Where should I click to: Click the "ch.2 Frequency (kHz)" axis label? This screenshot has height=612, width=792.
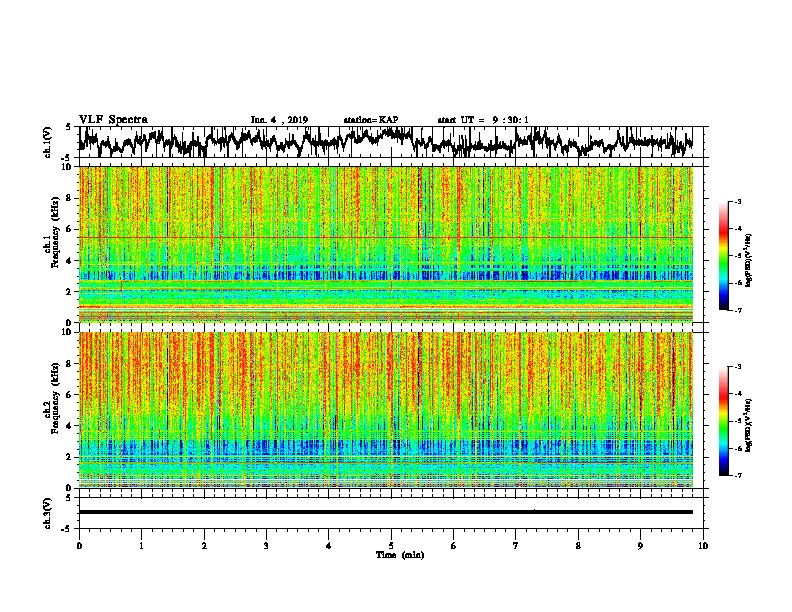(51, 398)
